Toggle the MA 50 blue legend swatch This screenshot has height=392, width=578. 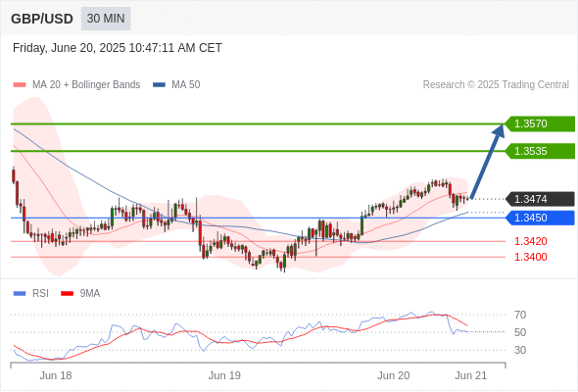pyautogui.click(x=159, y=85)
